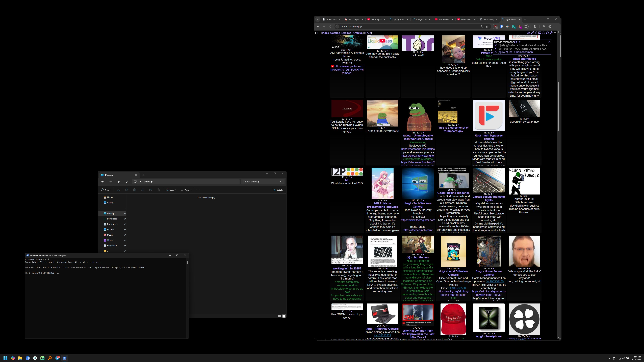
Task: Open the gmail alternatives thread title
Action: (x=524, y=59)
